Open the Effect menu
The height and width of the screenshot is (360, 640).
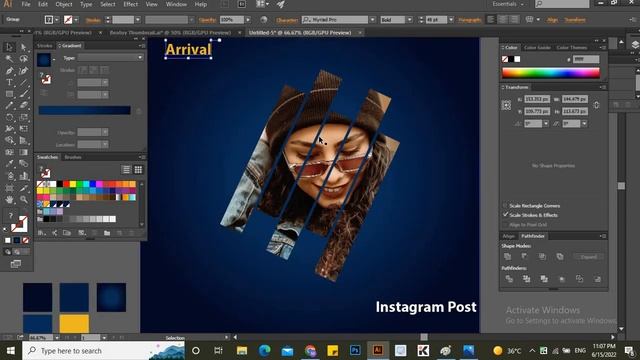131,4
